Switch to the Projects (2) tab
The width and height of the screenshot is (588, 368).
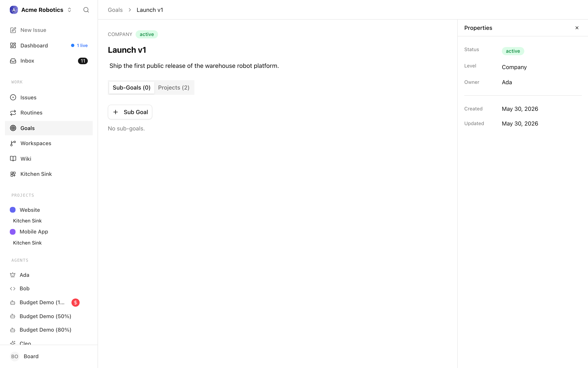[x=174, y=88]
